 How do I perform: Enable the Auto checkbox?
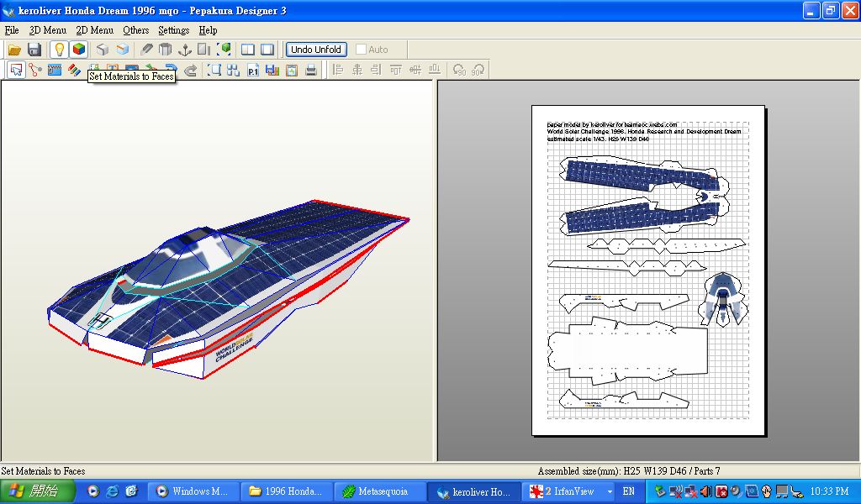tap(361, 50)
